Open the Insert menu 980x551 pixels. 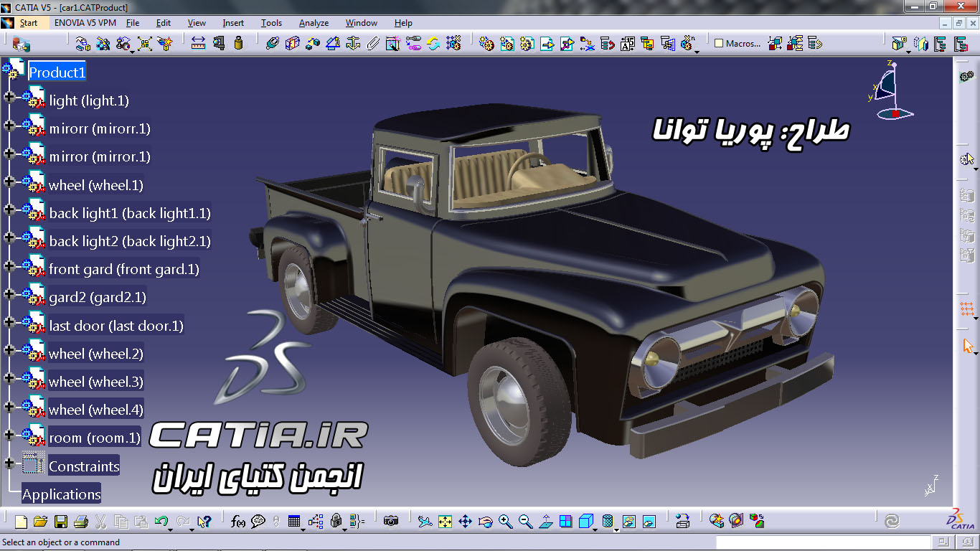(233, 23)
